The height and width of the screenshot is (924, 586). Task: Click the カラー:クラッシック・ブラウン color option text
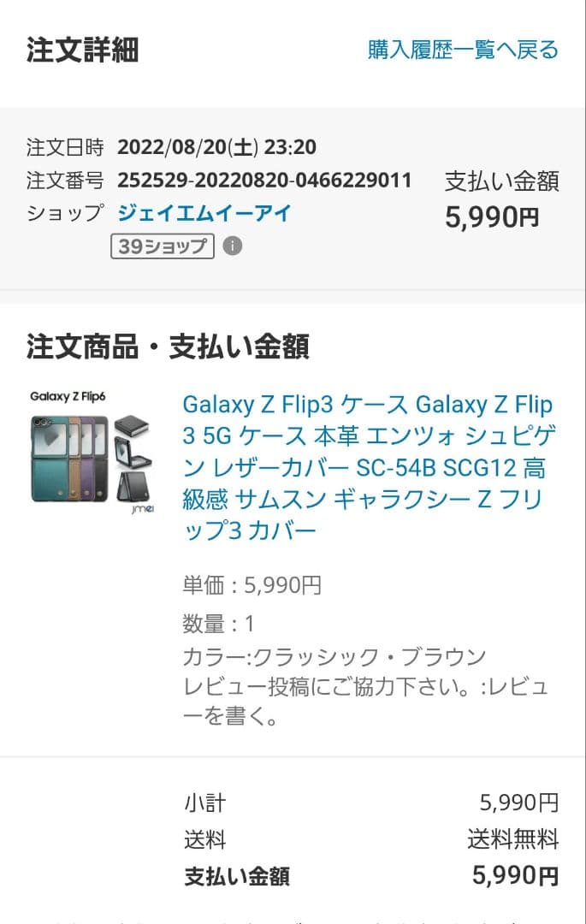point(334,657)
